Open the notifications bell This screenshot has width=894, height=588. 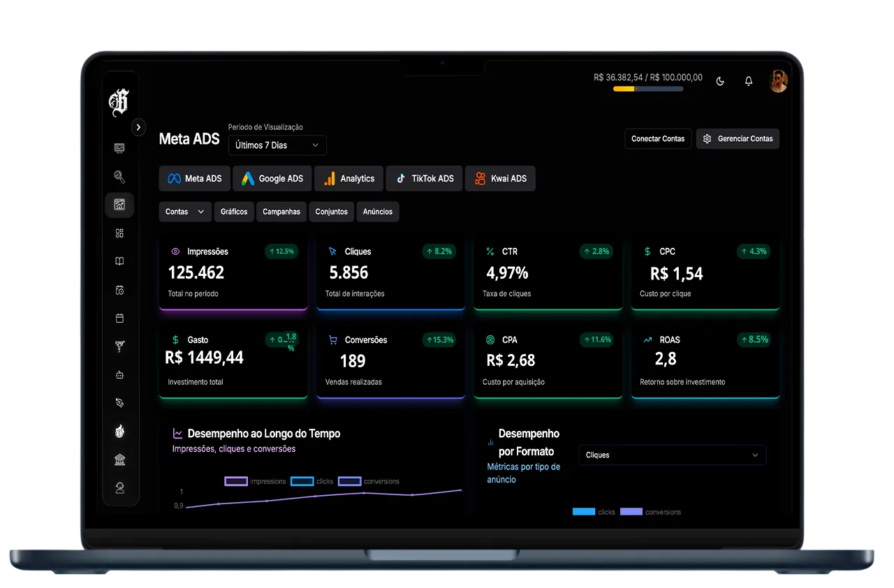[748, 81]
